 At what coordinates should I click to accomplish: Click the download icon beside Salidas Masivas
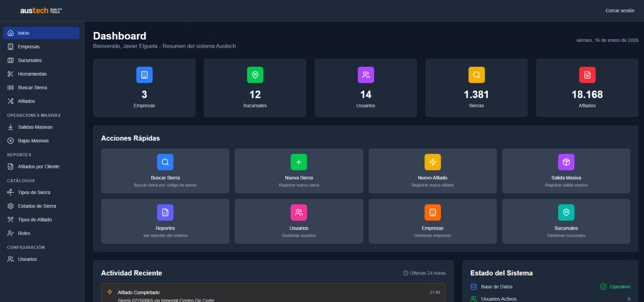click(x=10, y=127)
